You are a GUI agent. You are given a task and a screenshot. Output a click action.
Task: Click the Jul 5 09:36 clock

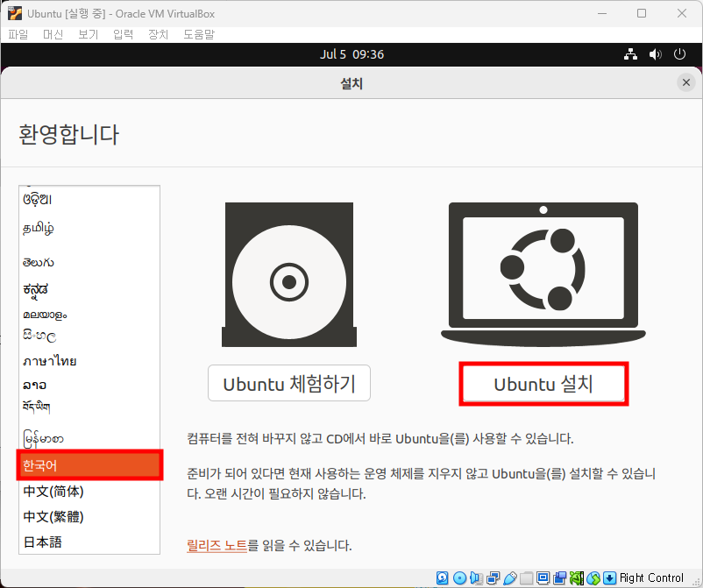click(x=351, y=54)
